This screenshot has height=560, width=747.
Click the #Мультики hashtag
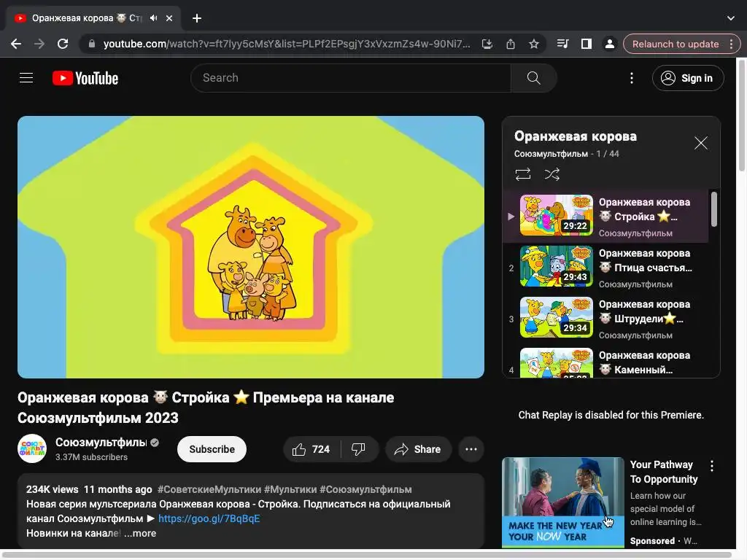[290, 489]
